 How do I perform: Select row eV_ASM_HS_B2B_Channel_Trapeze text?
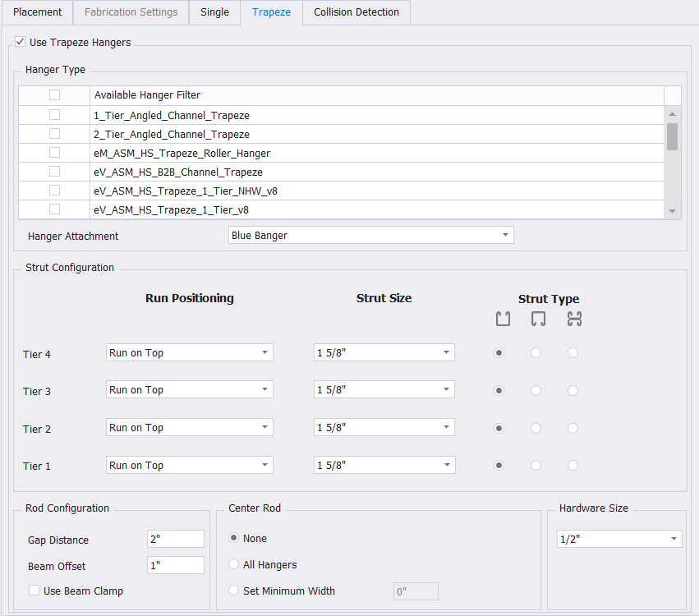(178, 172)
